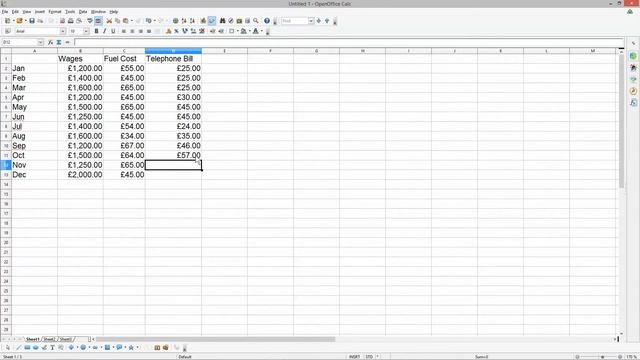The width and height of the screenshot is (640, 360).
Task: Open the Font Color dropdown arrow
Action: click(262, 31)
